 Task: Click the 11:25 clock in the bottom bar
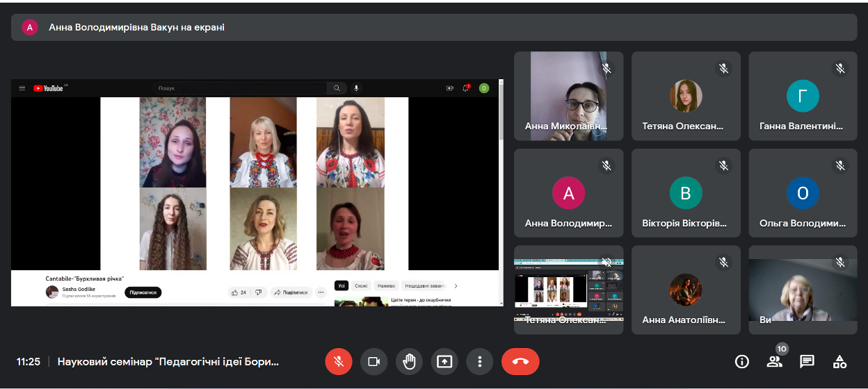click(x=29, y=362)
